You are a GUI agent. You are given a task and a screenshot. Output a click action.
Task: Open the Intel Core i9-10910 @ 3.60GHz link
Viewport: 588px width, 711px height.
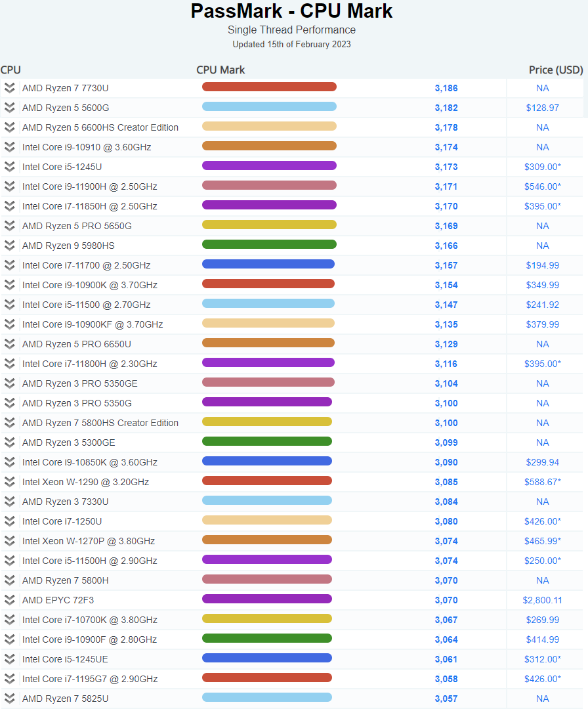(87, 147)
